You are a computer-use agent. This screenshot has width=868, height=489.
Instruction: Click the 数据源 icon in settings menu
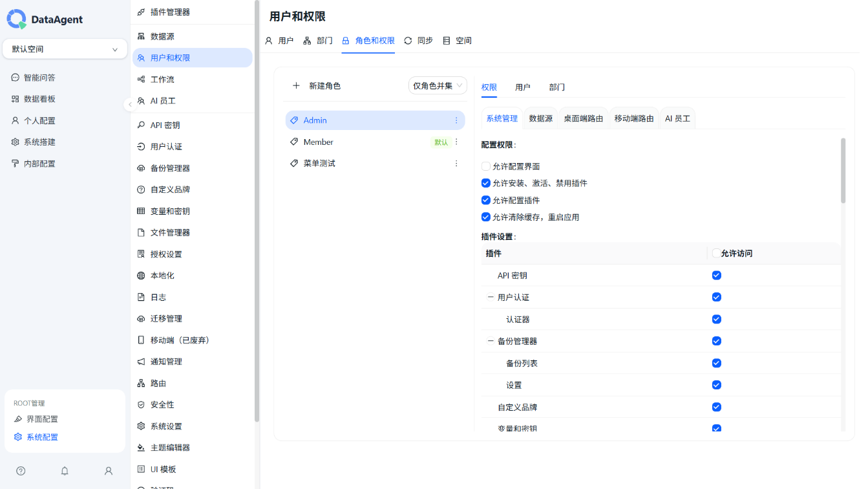coord(141,36)
